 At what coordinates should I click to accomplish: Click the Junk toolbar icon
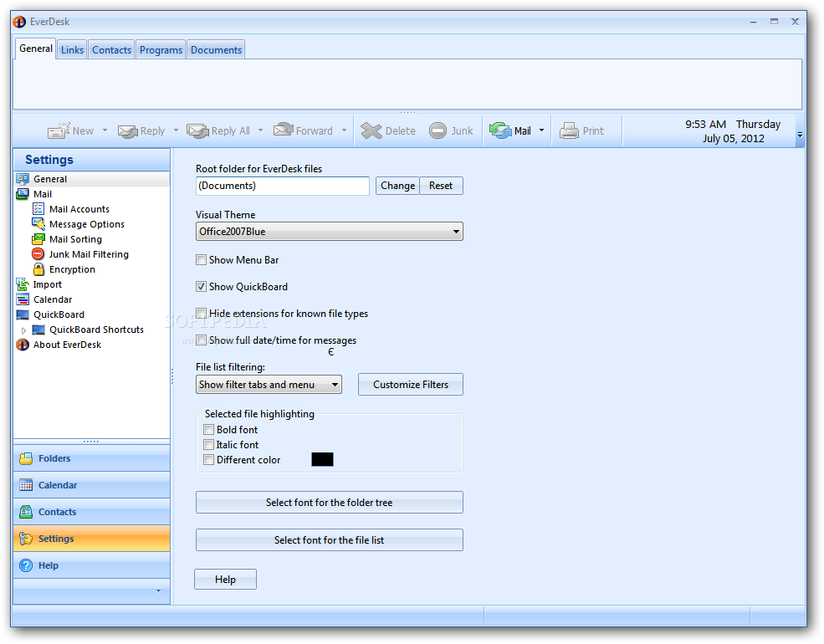pos(438,130)
